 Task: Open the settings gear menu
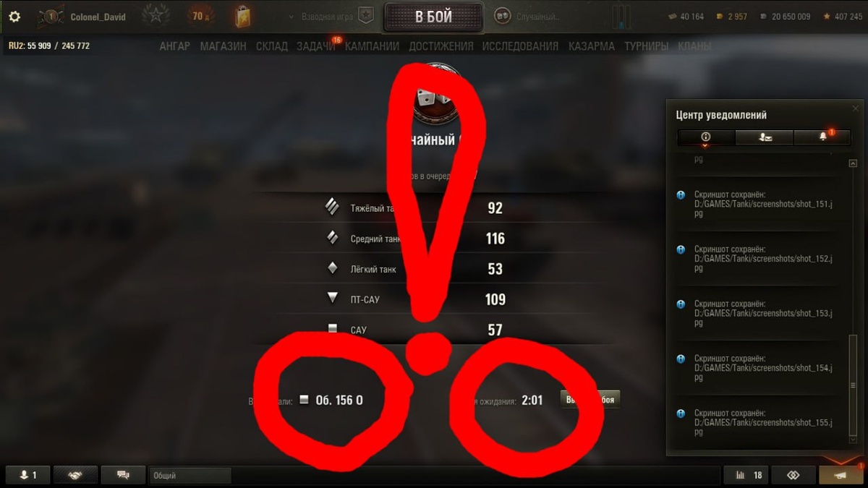click(x=14, y=17)
